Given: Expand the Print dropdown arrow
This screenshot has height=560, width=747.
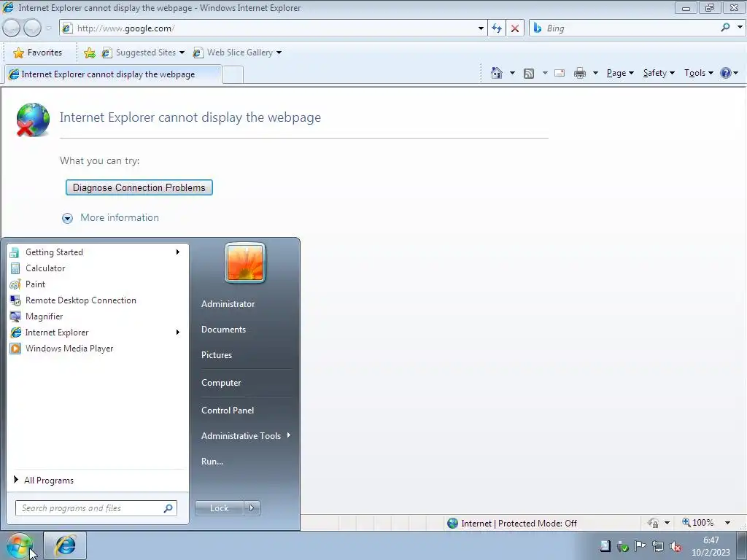Looking at the screenshot, I should [x=595, y=73].
